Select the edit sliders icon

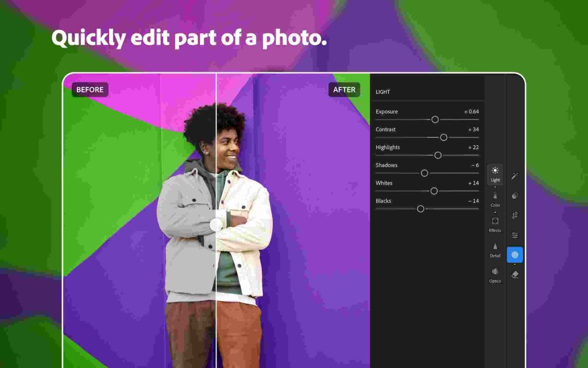click(x=515, y=235)
